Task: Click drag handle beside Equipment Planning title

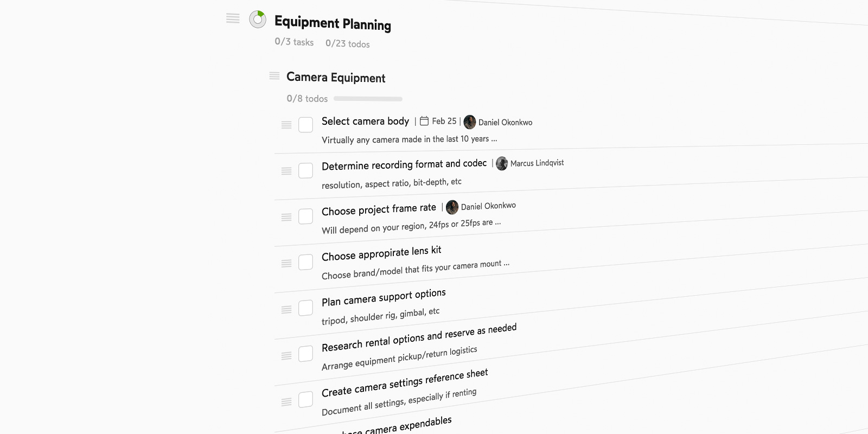Action: click(x=233, y=19)
